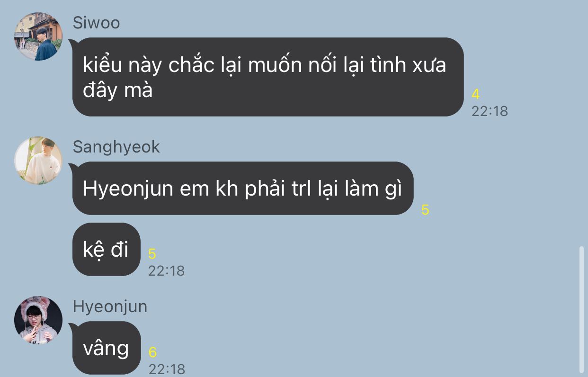Click the unread count 5 beside 'kệ đi'

coord(152,254)
